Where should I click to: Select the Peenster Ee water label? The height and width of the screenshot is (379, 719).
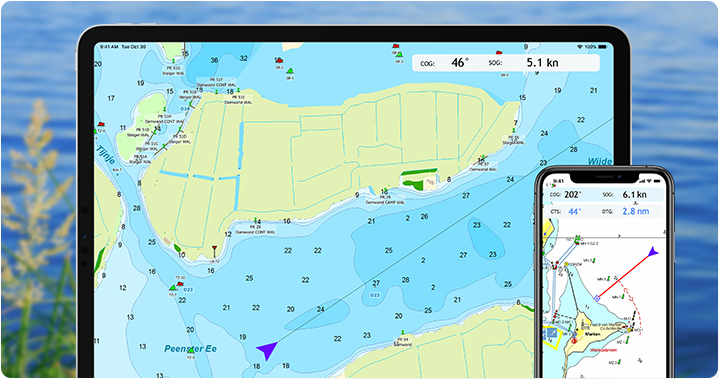point(190,349)
